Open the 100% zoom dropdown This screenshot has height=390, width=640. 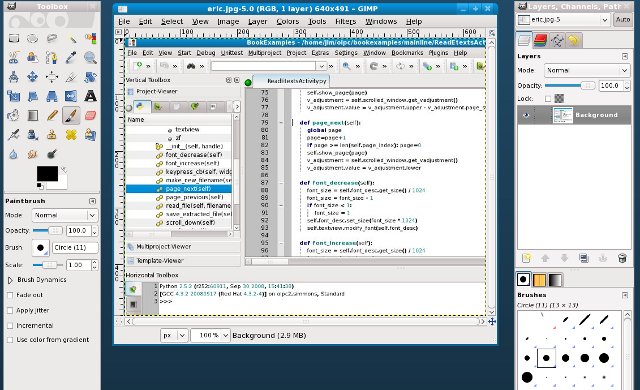pyautogui.click(x=211, y=335)
